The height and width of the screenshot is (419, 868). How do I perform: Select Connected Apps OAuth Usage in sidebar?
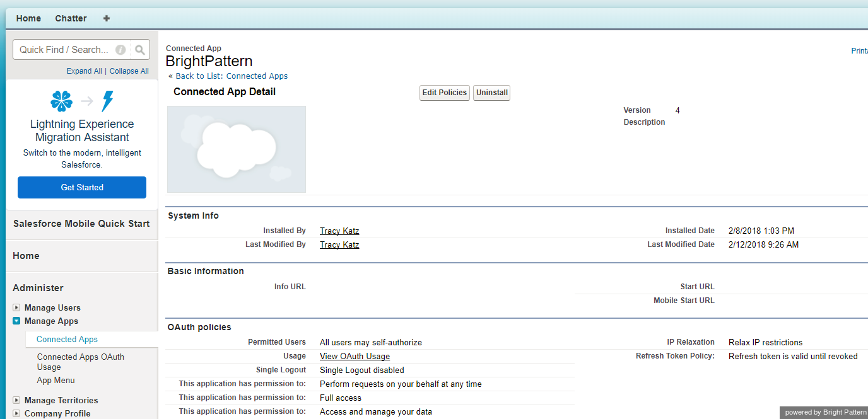point(80,362)
